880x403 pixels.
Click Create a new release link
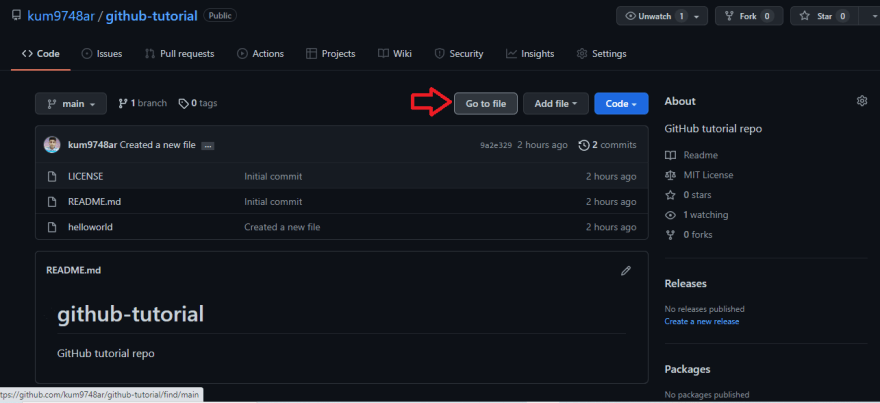coord(702,322)
